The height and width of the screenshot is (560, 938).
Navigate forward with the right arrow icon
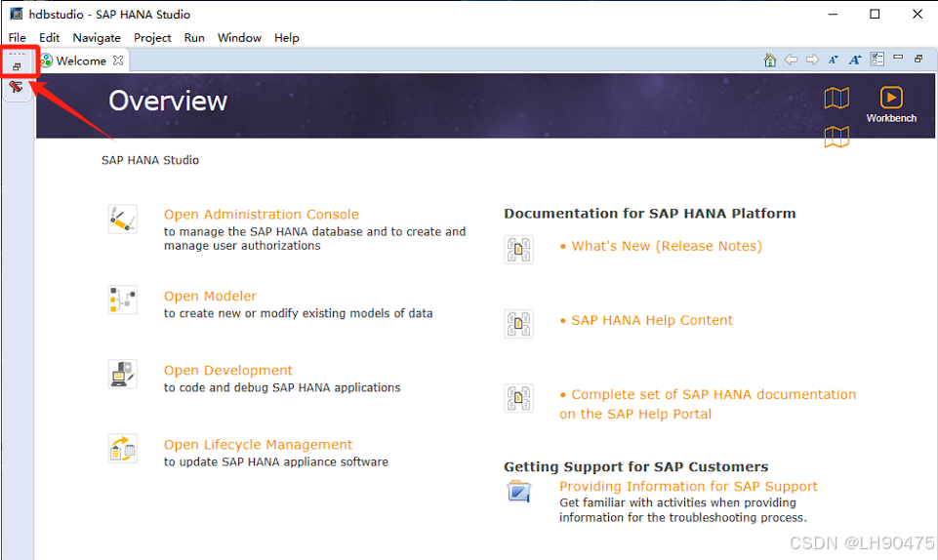pos(812,60)
